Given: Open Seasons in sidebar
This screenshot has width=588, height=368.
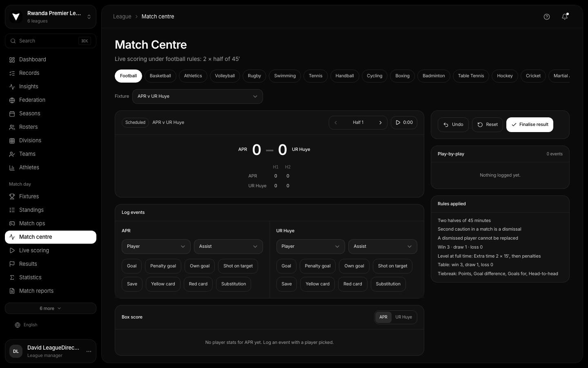Looking at the screenshot, I should (x=51, y=114).
